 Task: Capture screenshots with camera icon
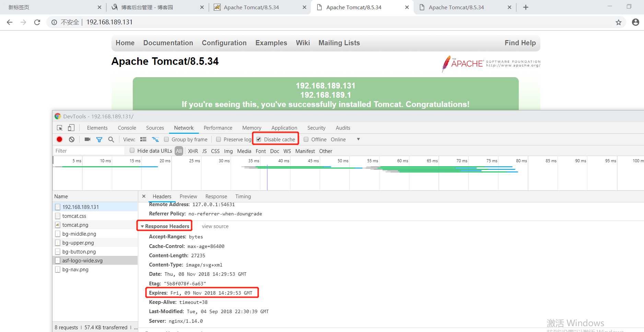(x=87, y=139)
